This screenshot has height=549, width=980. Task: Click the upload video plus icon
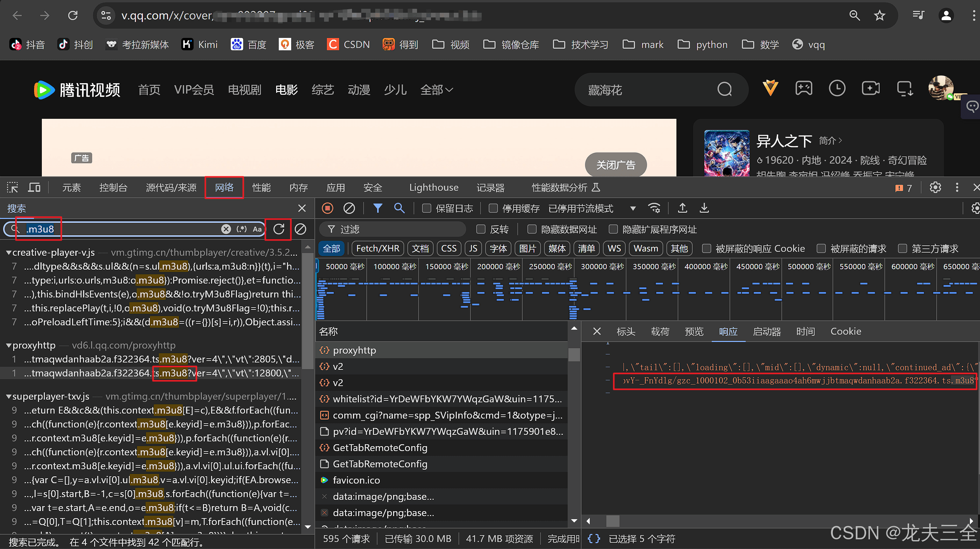(x=871, y=88)
